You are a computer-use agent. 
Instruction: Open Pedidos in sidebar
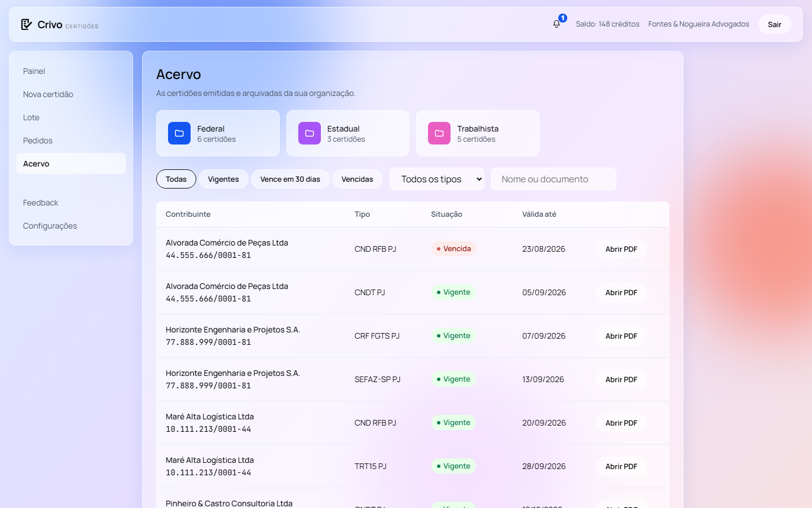coord(71,141)
